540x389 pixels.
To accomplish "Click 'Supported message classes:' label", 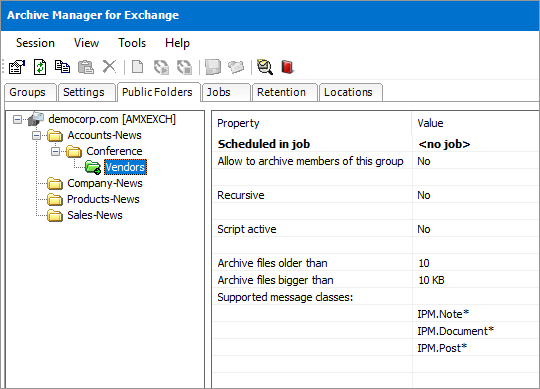I will click(x=285, y=297).
